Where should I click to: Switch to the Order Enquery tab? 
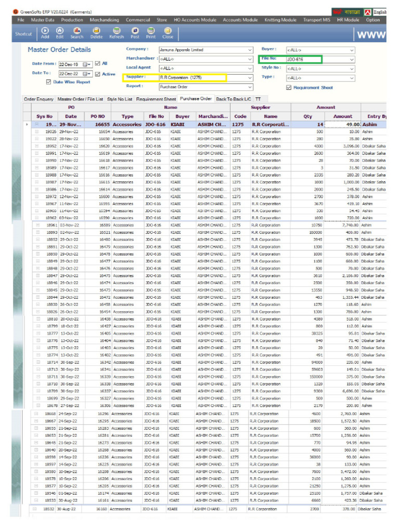(x=38, y=99)
